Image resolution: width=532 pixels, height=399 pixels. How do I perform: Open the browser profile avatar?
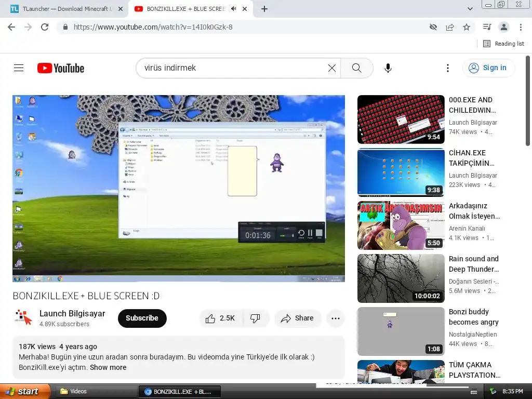click(x=504, y=27)
